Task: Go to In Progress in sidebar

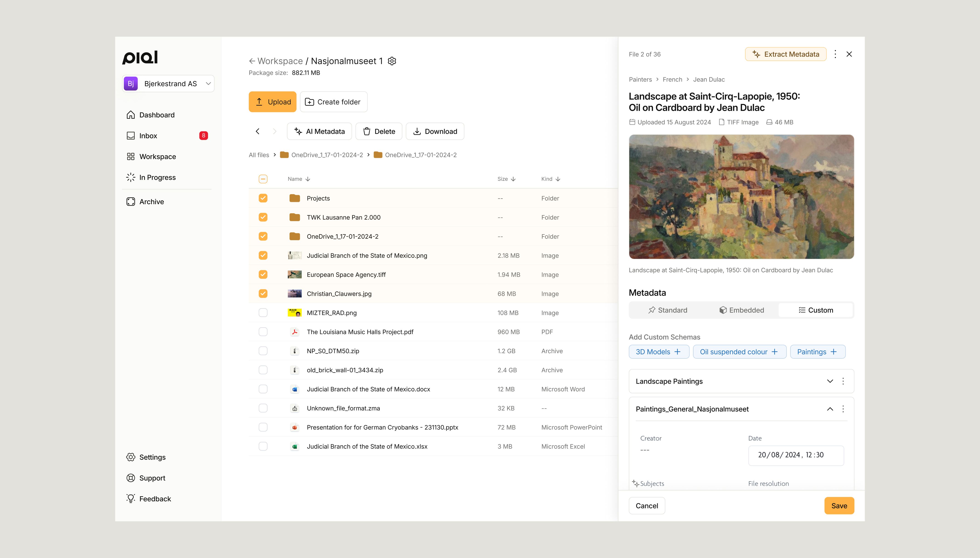Action: coord(157,177)
